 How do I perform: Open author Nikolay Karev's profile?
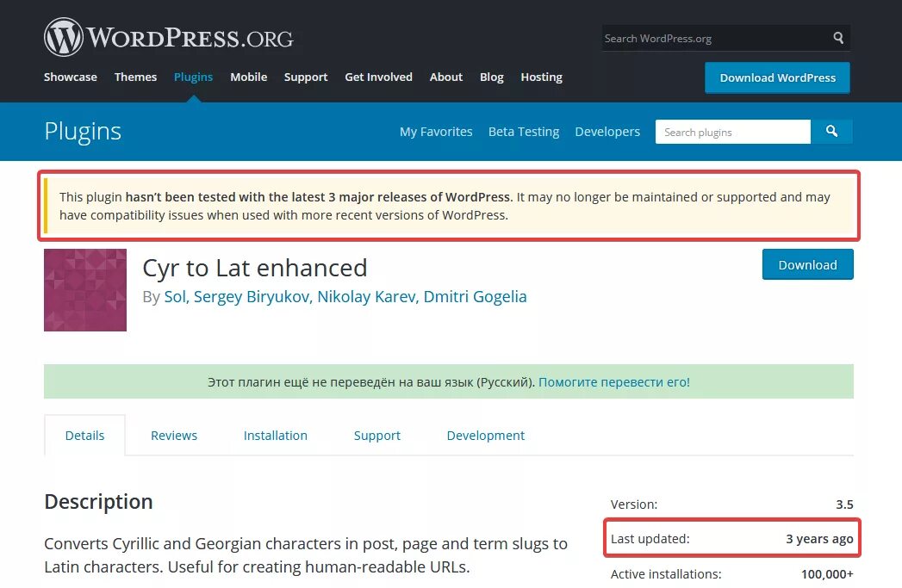368,297
